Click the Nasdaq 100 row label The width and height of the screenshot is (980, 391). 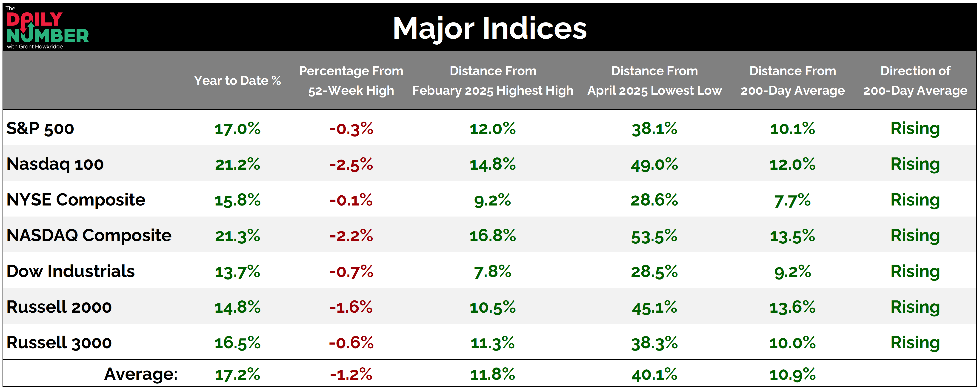point(55,164)
